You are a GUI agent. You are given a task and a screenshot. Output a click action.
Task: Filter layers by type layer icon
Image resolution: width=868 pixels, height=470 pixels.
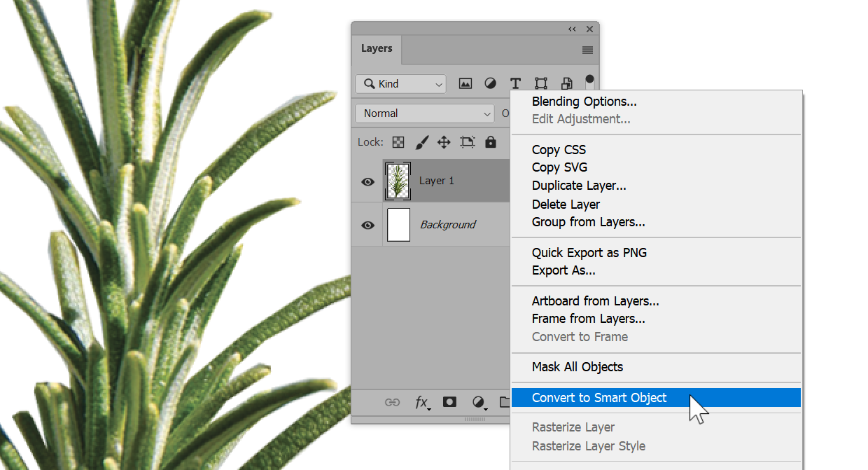click(515, 83)
